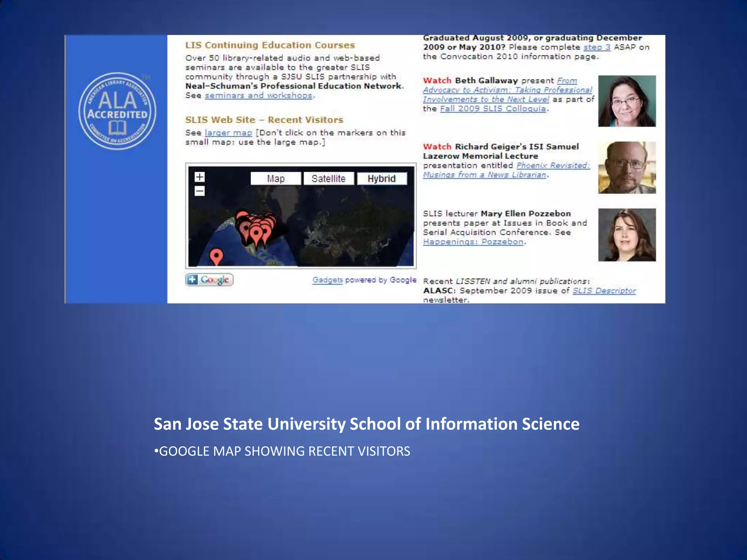The height and width of the screenshot is (560, 747).
Task: Click Neal-Schuman's Professional Education Network text
Action: tap(294, 86)
